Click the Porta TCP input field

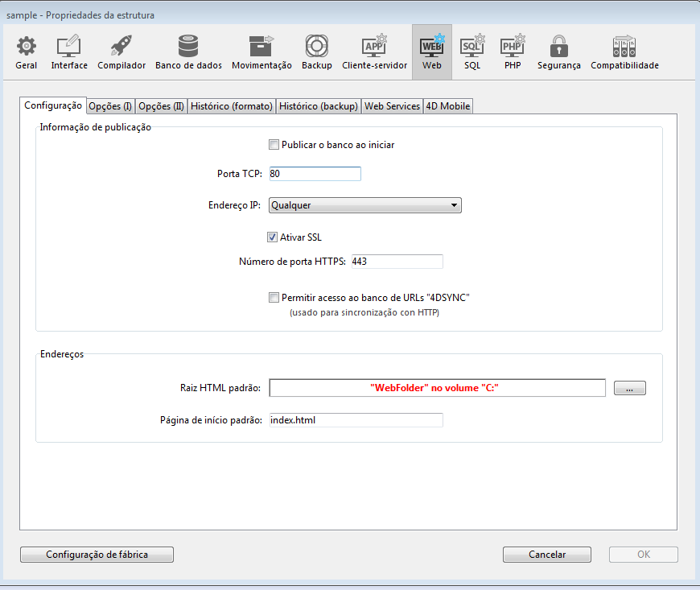[x=315, y=174]
